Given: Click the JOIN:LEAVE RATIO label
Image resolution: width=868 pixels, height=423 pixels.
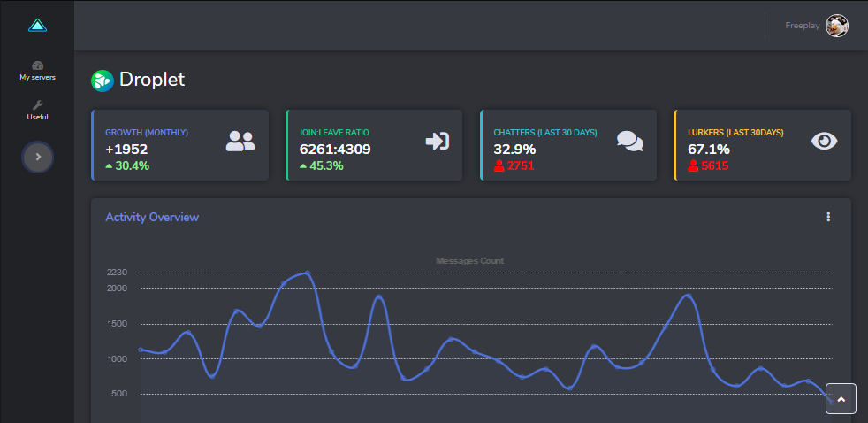Looking at the screenshot, I should click(334, 133).
